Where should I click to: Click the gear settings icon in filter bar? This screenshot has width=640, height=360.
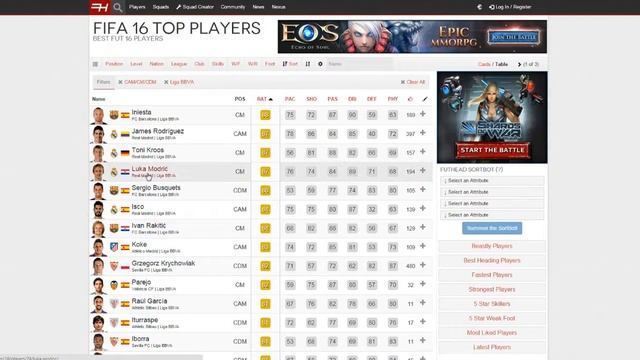320,64
